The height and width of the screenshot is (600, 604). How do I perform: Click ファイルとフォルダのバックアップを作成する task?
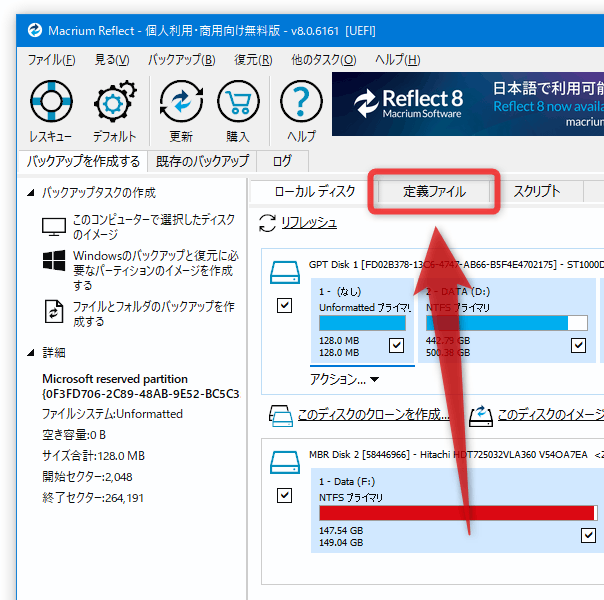(154, 314)
